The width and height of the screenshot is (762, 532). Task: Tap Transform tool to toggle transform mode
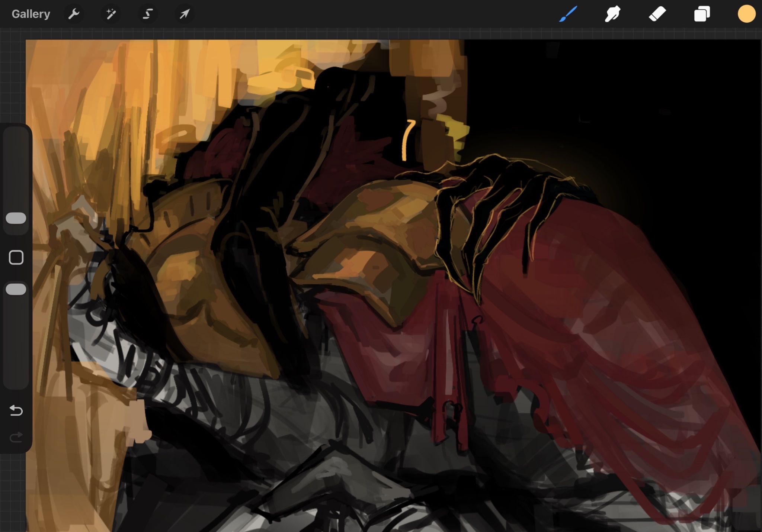(x=184, y=14)
